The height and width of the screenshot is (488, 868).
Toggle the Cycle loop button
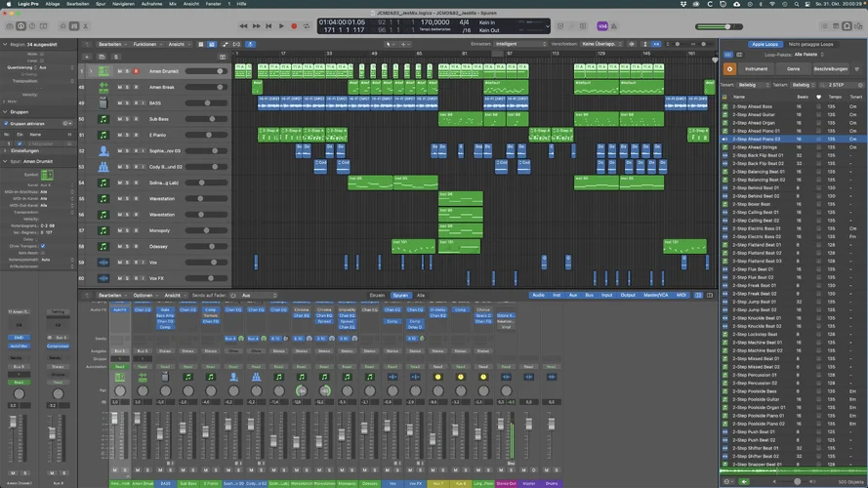coord(307,26)
